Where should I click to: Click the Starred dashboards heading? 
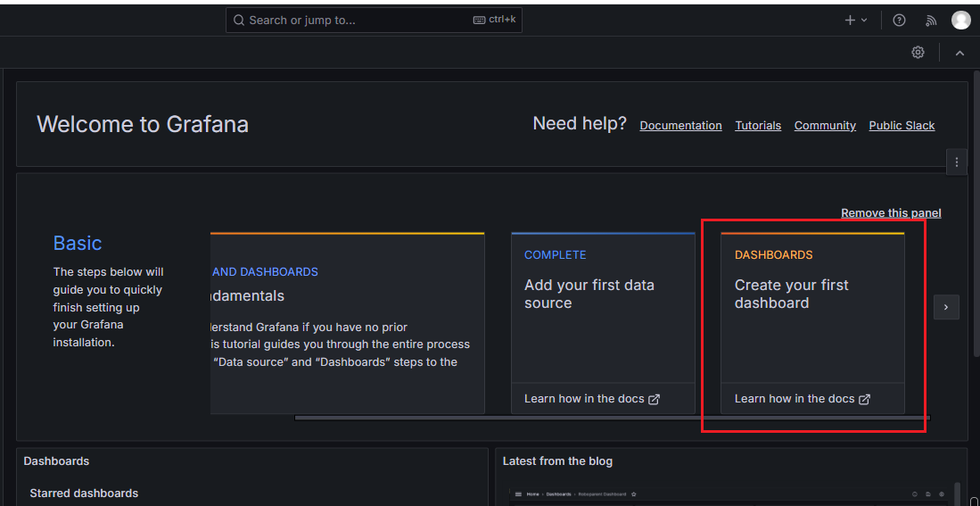click(84, 494)
